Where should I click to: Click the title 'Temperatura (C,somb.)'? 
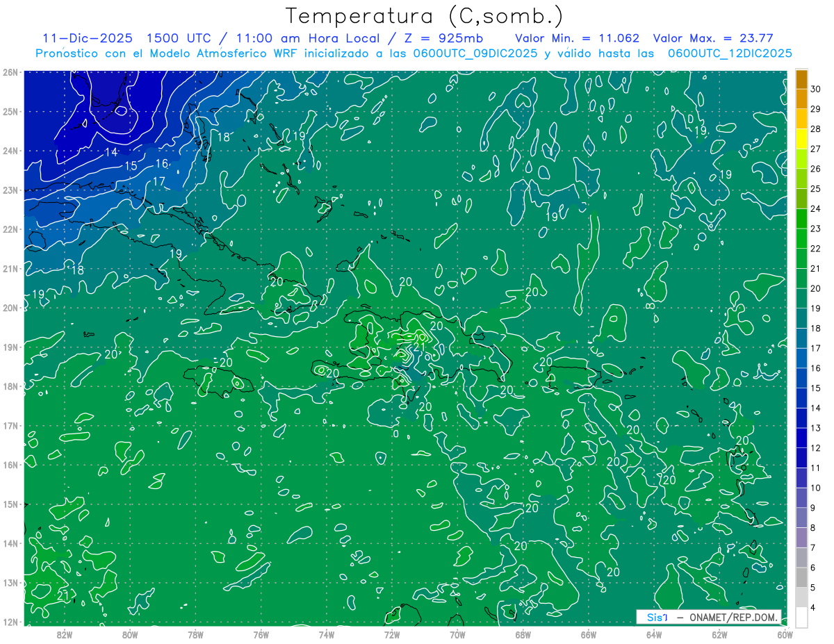424,15
